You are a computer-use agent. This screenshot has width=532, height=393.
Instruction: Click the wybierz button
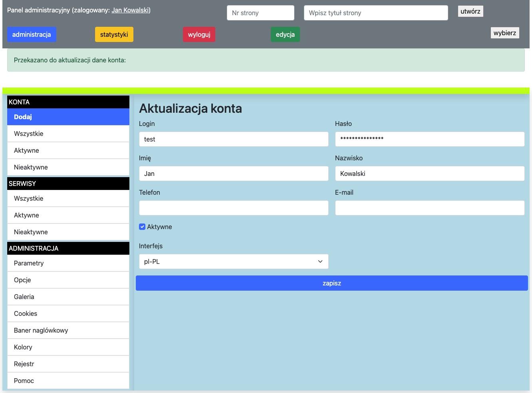pyautogui.click(x=504, y=33)
